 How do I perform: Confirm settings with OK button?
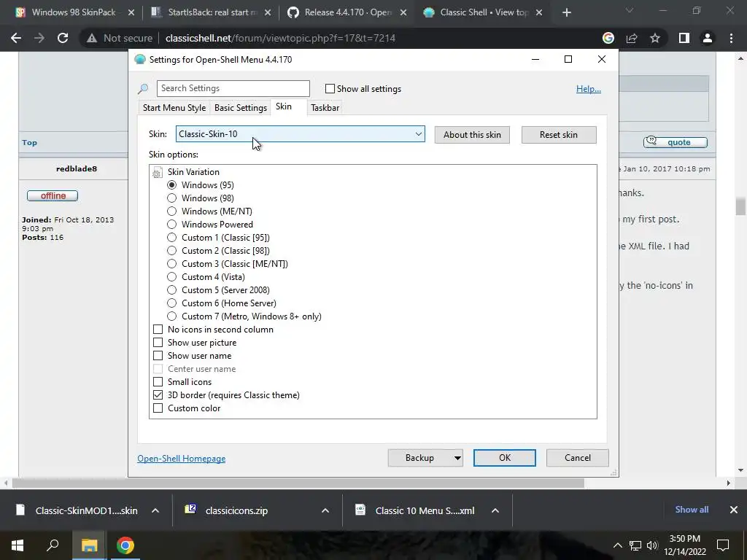[x=505, y=458]
